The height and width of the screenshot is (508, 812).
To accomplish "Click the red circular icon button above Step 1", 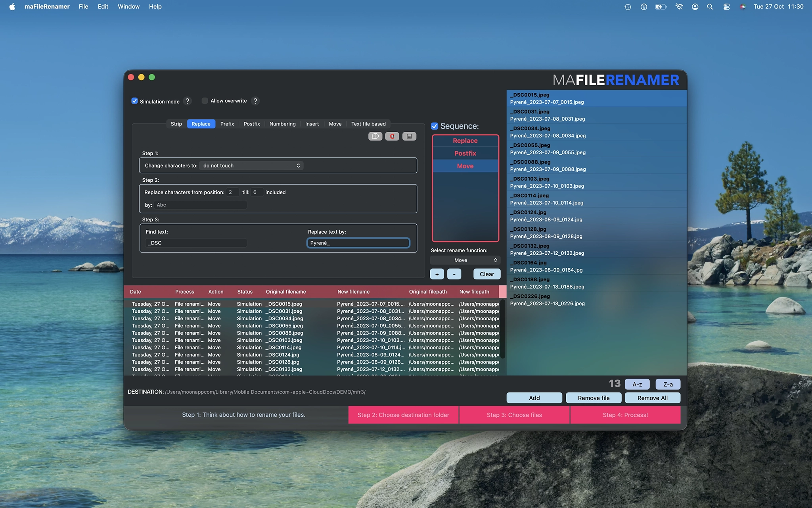I will click(x=392, y=136).
